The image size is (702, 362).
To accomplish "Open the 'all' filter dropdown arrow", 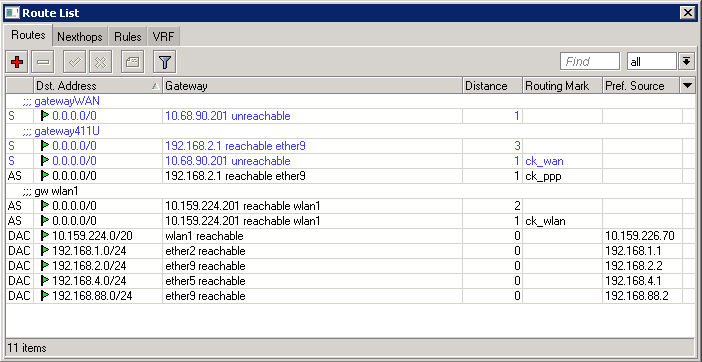I will pos(686,61).
